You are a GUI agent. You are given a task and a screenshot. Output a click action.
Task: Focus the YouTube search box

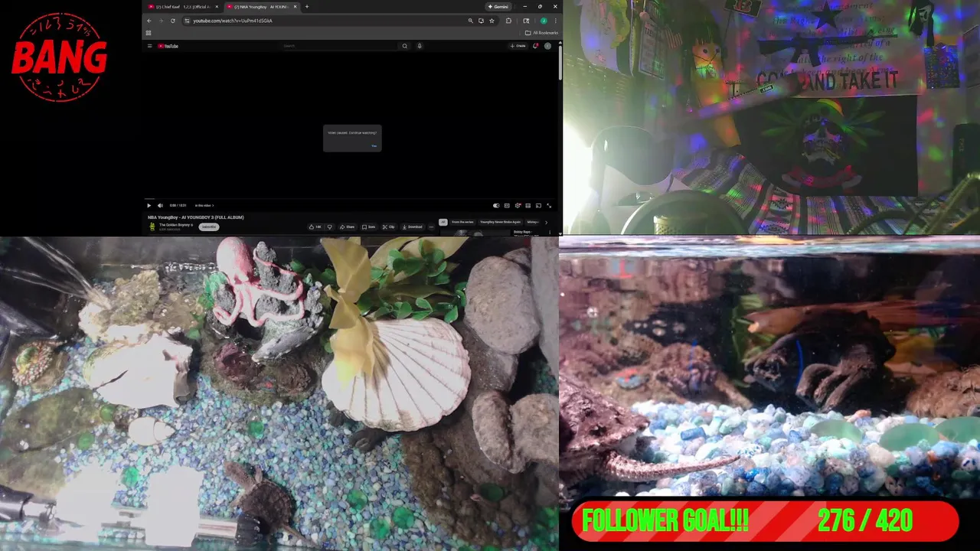[x=340, y=46]
